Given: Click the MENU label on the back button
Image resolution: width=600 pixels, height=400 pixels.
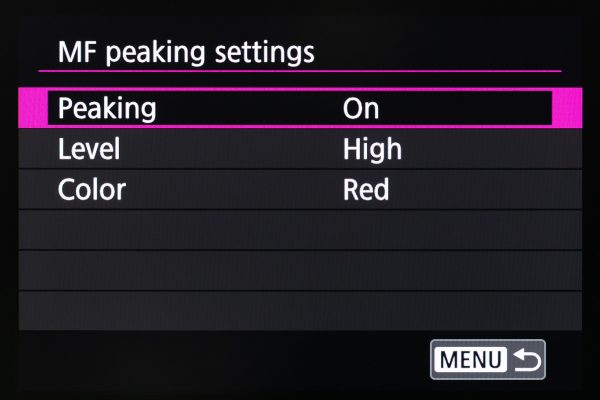Looking at the screenshot, I should tap(470, 359).
